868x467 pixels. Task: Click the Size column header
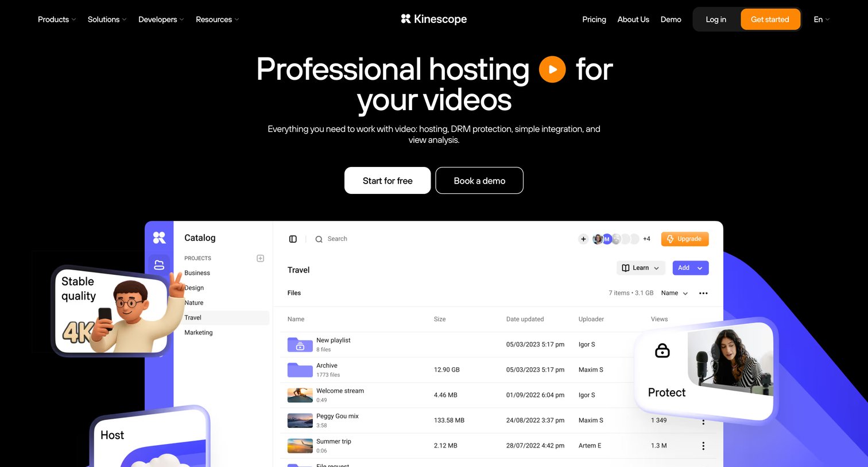coord(440,320)
